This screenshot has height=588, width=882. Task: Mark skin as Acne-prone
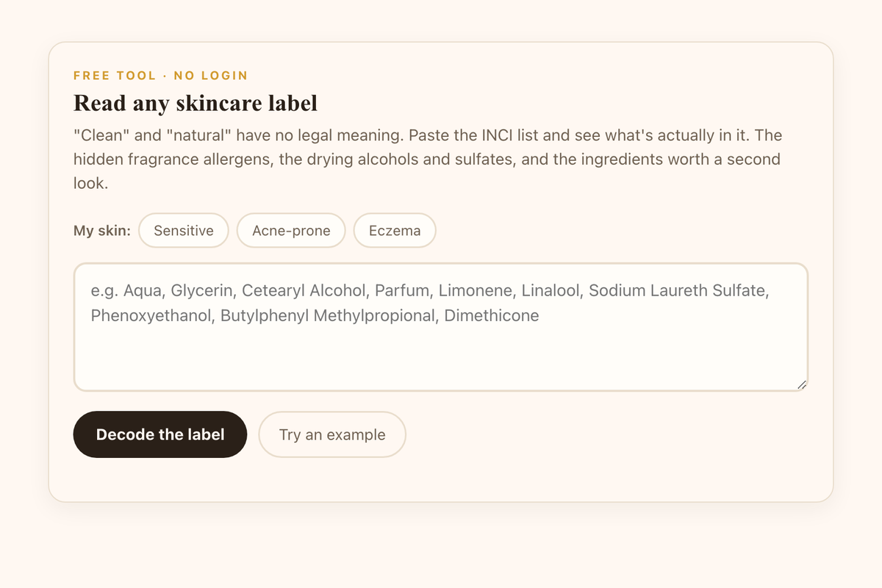click(291, 231)
